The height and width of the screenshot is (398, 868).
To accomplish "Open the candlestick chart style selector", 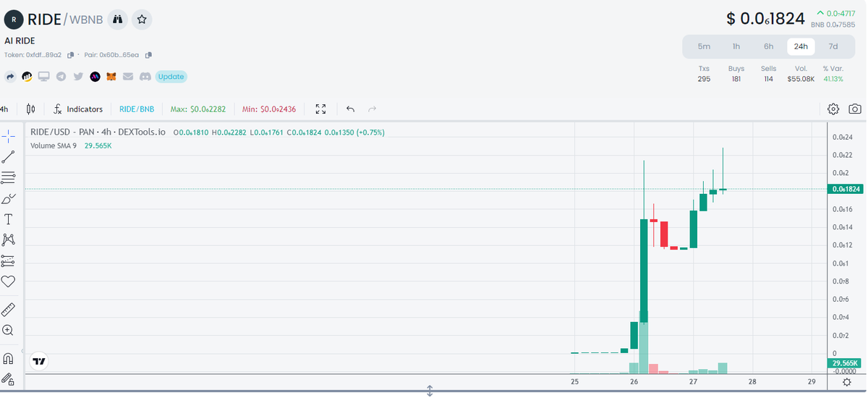I will tap(30, 109).
